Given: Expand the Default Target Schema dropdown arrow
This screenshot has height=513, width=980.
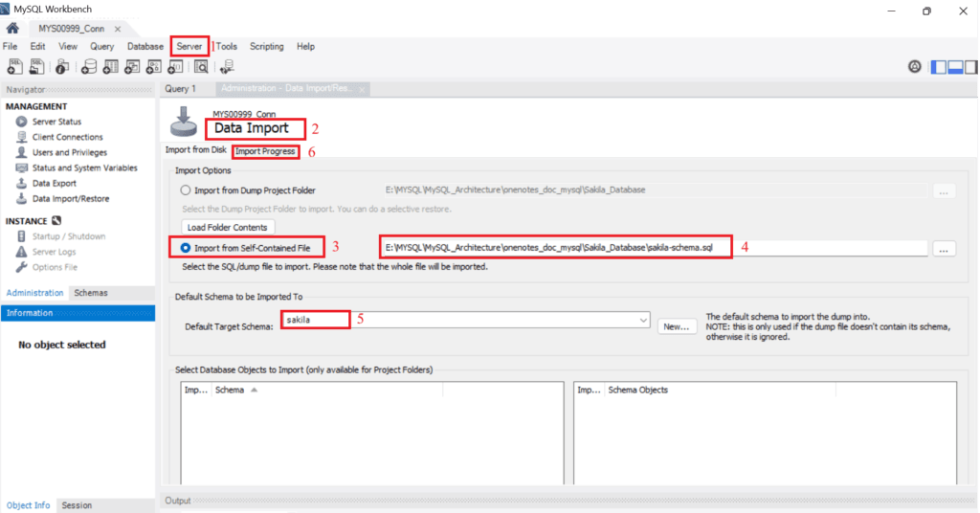Looking at the screenshot, I should (x=642, y=320).
